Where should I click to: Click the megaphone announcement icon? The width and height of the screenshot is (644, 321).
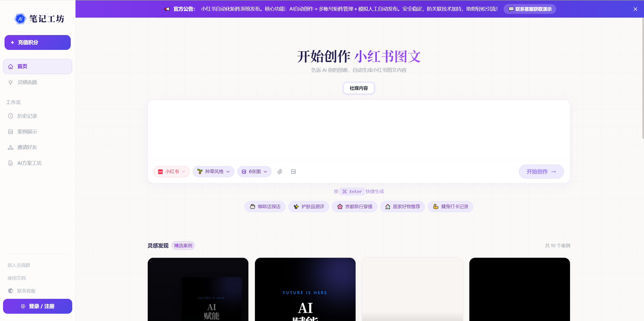[167, 9]
